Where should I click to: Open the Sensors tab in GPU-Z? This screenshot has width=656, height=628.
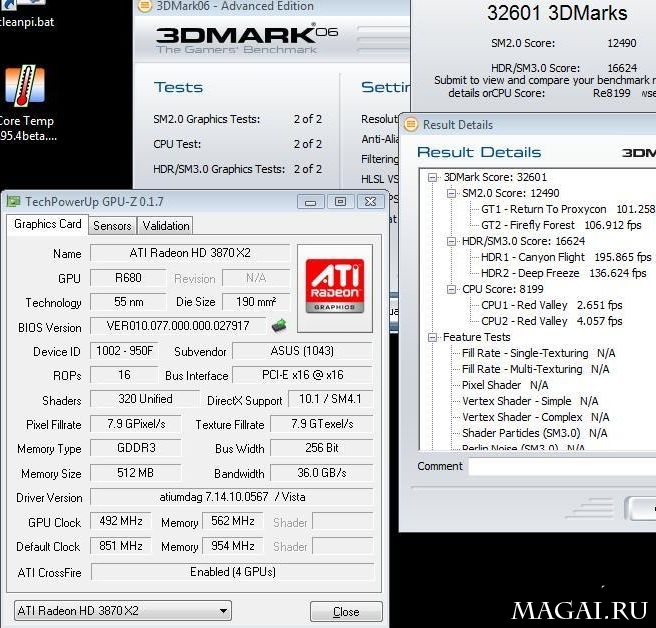click(x=112, y=226)
